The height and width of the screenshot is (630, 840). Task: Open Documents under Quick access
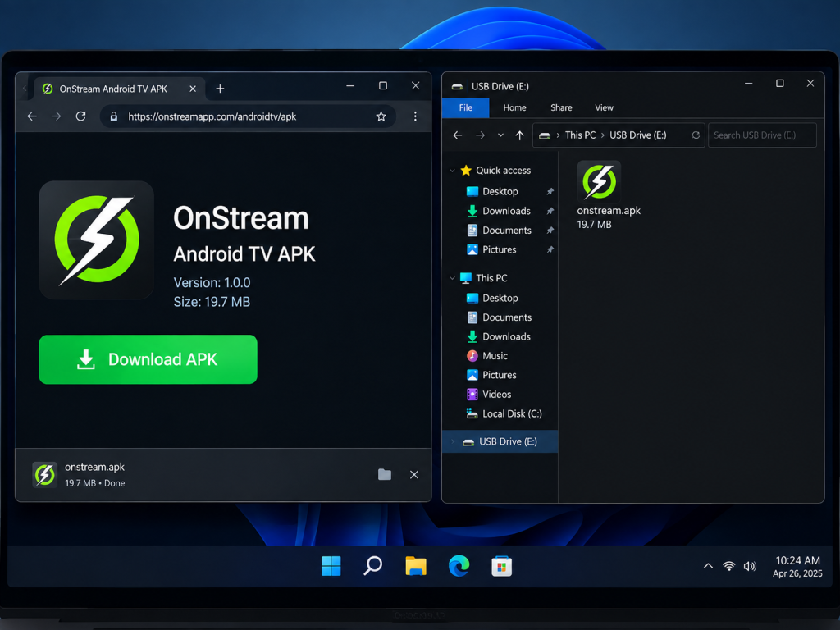pos(507,230)
